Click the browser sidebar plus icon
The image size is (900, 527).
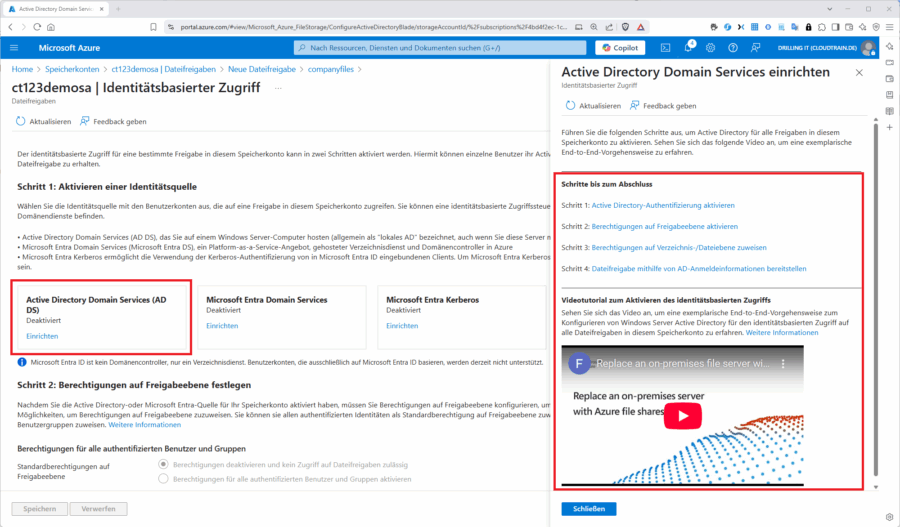890,127
